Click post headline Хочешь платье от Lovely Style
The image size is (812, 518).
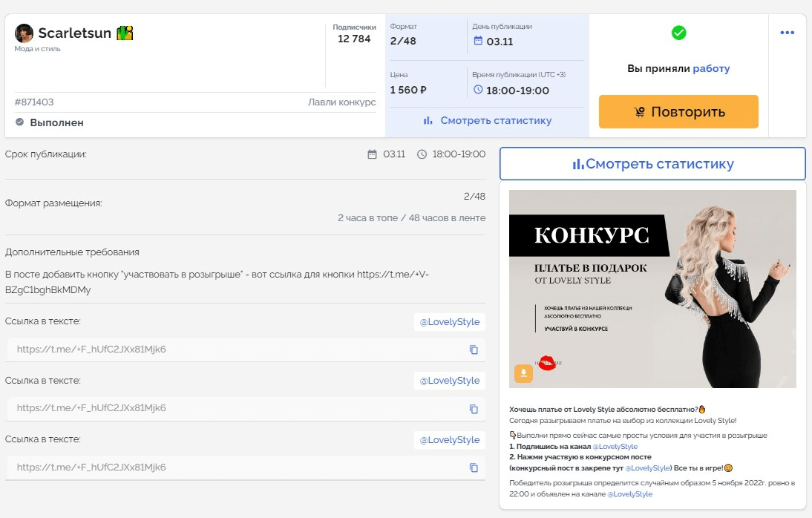pos(603,409)
